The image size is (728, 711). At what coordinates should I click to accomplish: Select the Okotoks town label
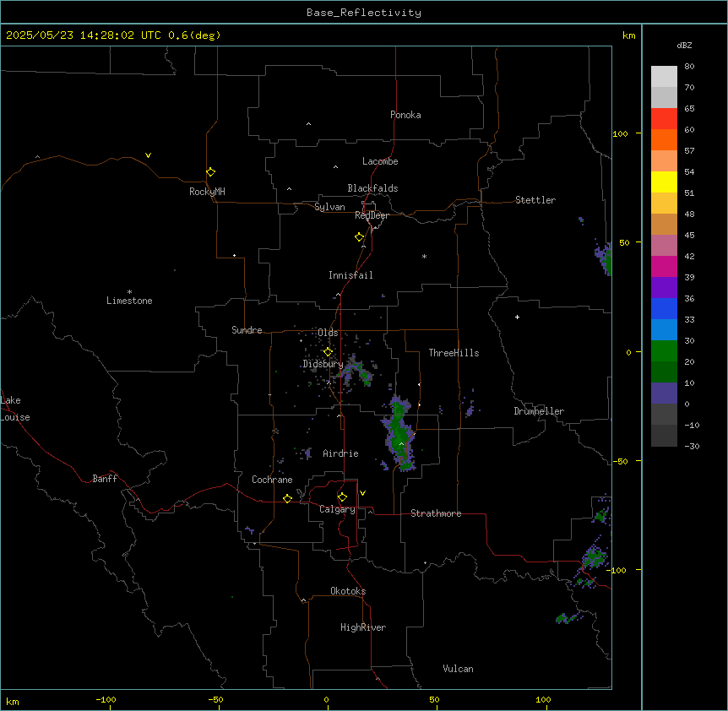tap(348, 591)
